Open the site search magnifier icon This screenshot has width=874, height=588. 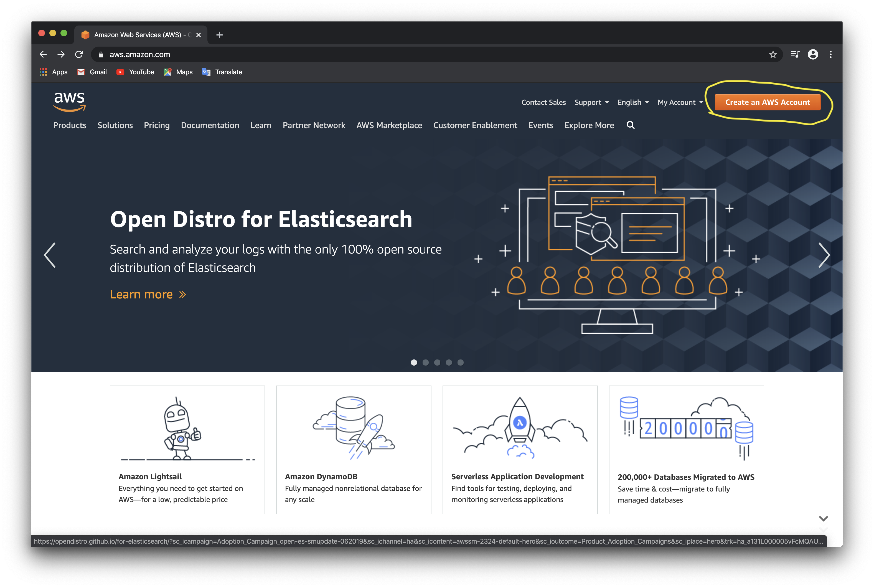pos(630,125)
